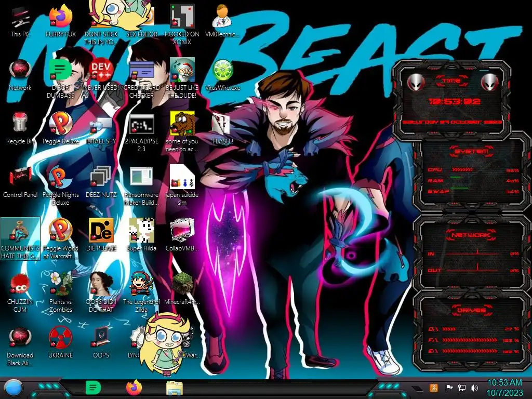The width and height of the screenshot is (532, 399).
Task: Open CREDIT CARD CHECKER shortcut
Action: click(x=141, y=79)
